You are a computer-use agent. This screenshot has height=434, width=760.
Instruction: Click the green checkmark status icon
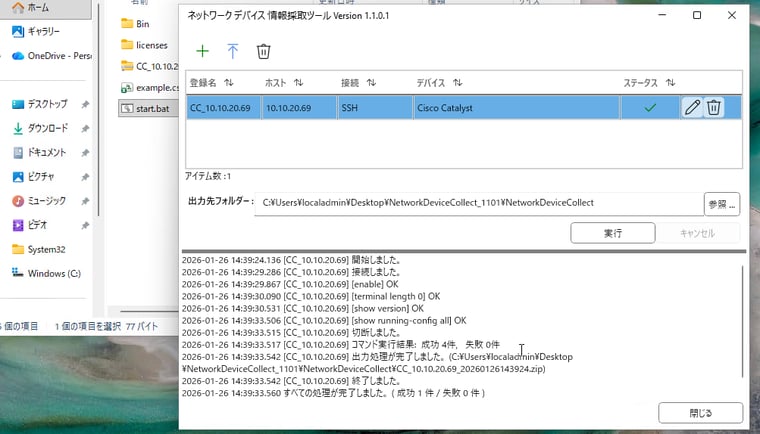coord(650,108)
